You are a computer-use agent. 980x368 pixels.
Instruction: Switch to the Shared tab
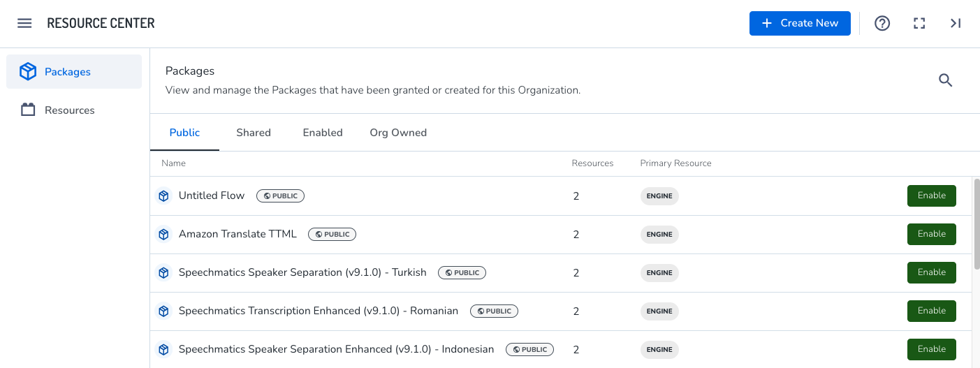tap(253, 133)
